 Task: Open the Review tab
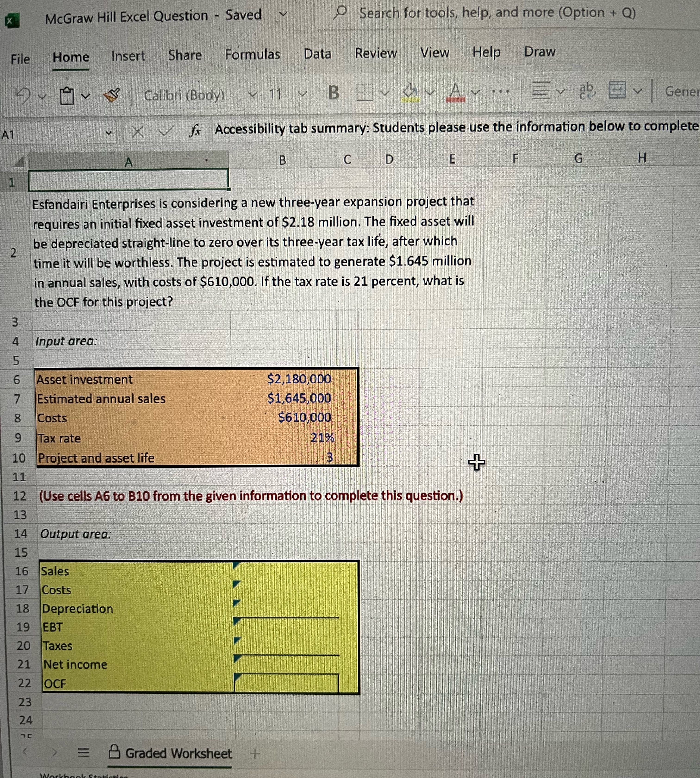(376, 53)
